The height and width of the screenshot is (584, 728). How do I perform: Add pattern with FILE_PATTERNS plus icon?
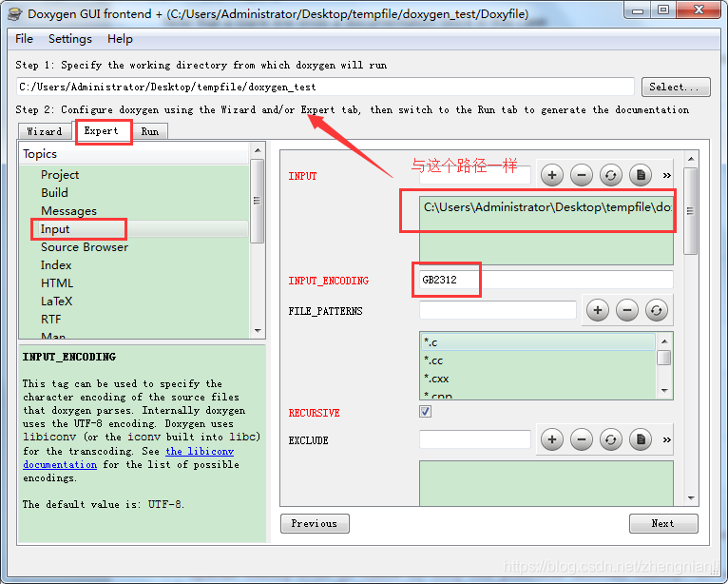point(598,310)
